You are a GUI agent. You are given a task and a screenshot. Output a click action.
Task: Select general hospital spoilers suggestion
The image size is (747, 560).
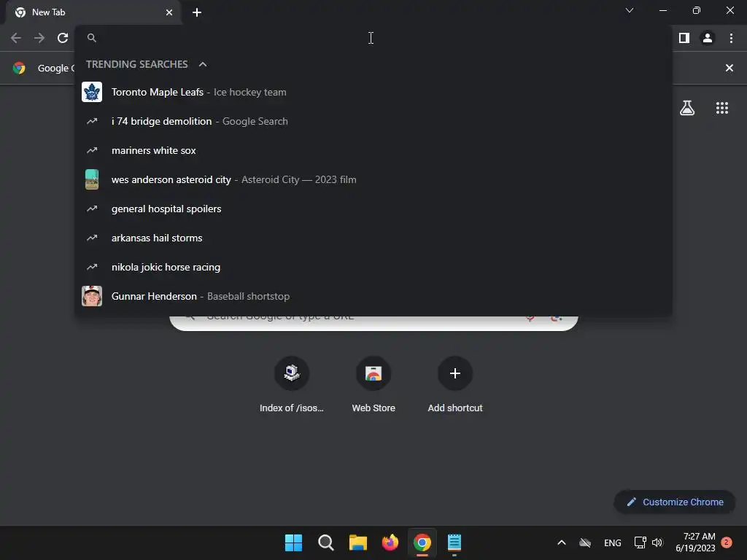click(x=373, y=209)
